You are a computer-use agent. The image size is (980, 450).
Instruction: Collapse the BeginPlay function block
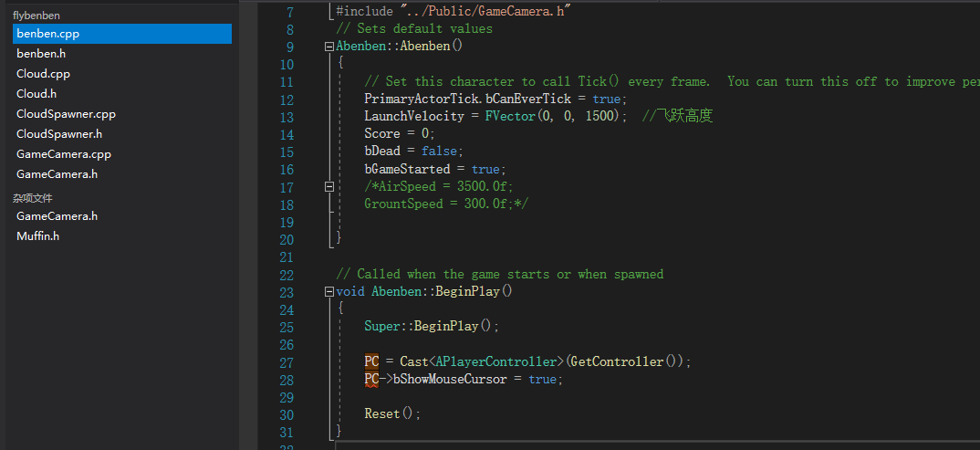(x=329, y=291)
